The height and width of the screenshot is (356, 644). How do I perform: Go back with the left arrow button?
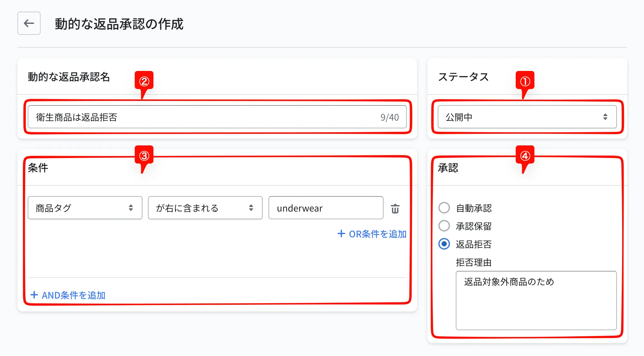pos(29,23)
